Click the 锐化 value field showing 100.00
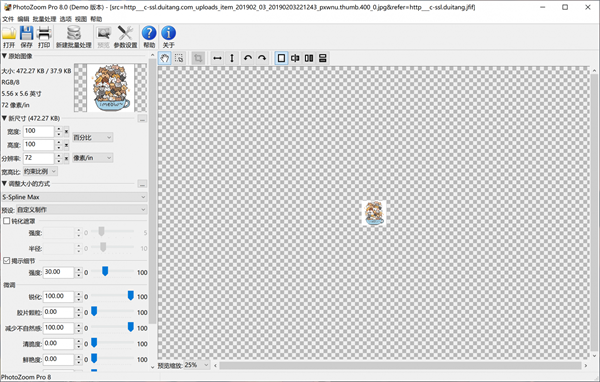Screen dimensions: 600x382 59,297
